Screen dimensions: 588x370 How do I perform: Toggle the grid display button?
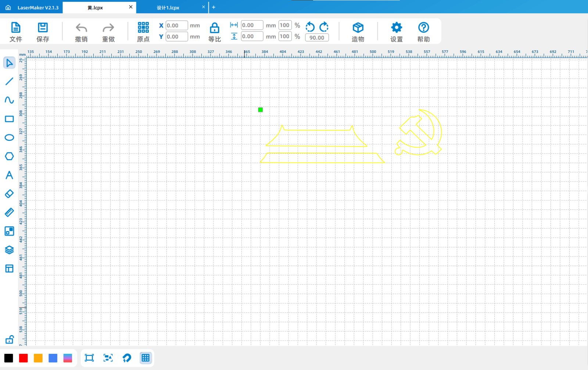click(146, 358)
